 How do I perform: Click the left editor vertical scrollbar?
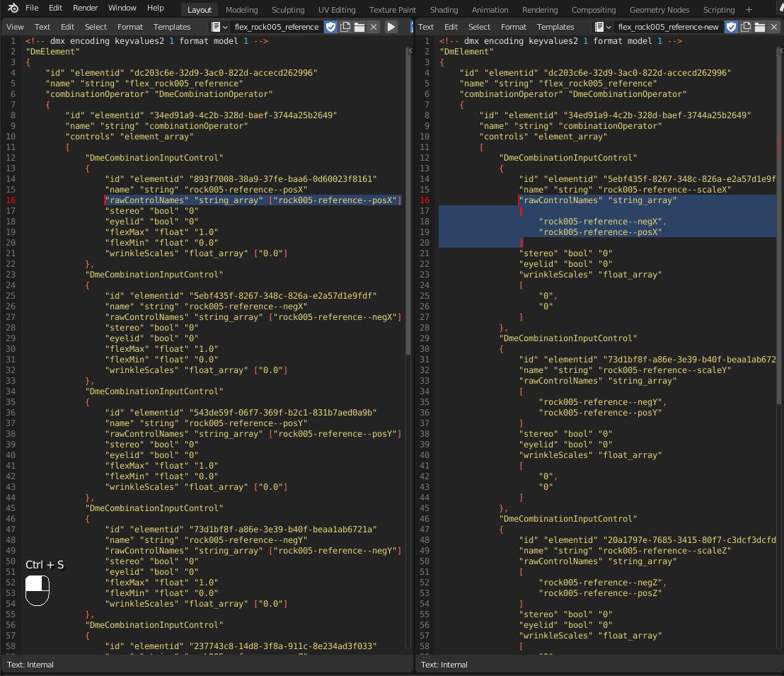[x=408, y=202]
